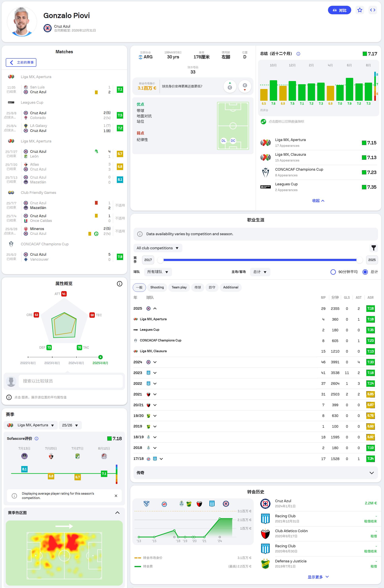Expand the 2024 career row

pyautogui.click(x=155, y=362)
